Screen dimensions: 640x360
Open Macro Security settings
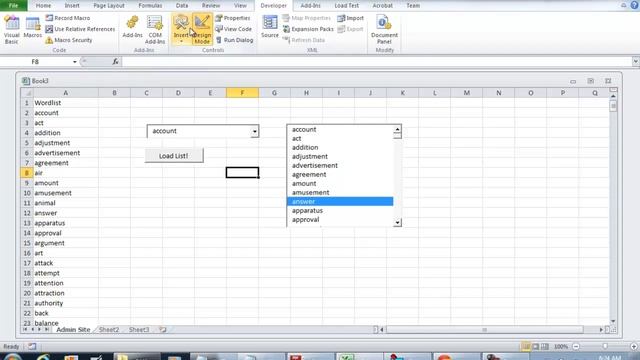(69, 40)
